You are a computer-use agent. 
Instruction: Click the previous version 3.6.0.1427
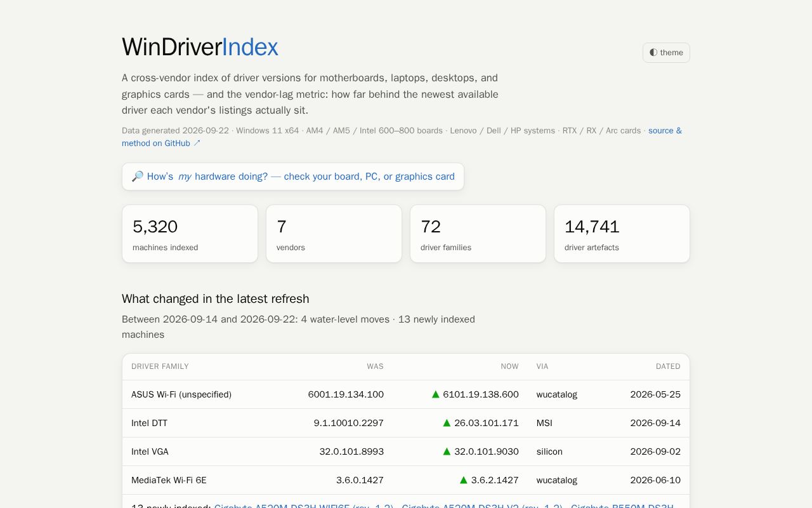point(360,480)
